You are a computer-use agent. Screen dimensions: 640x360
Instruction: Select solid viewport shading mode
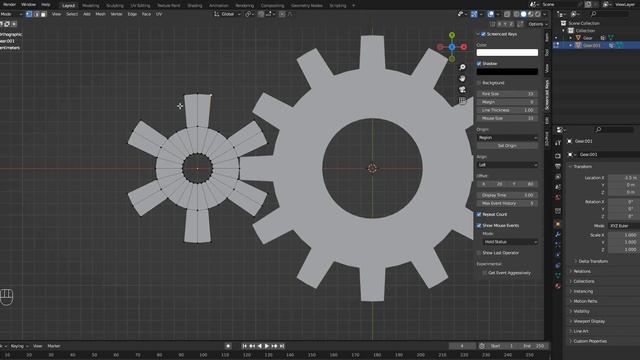524,14
